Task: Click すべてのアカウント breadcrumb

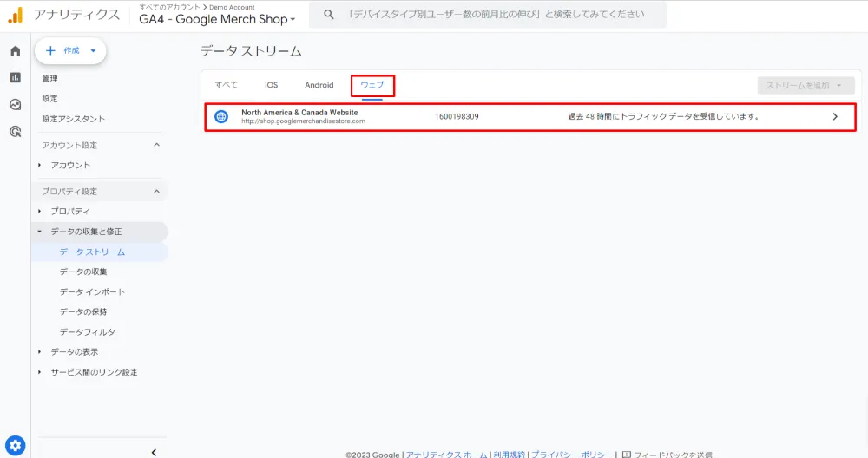Action: [169, 7]
